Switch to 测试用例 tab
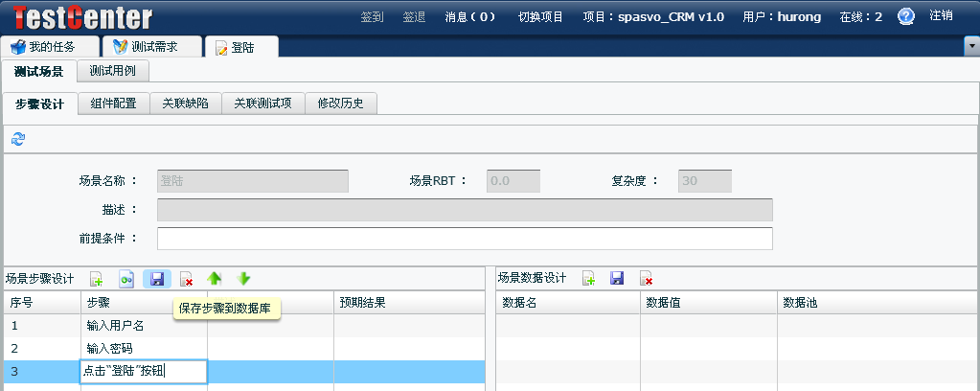This screenshot has width=980, height=391. [112, 71]
